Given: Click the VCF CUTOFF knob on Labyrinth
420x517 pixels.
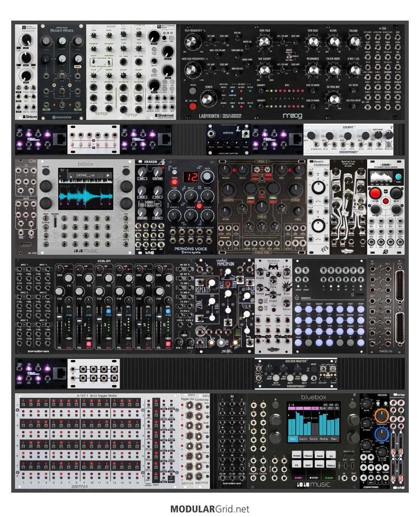Looking at the screenshot, I should click(x=265, y=70).
